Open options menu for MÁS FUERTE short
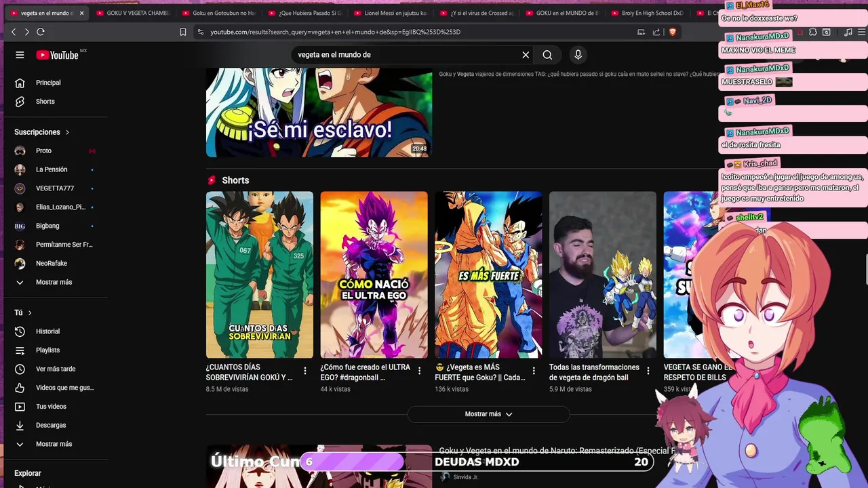The image size is (868, 488). pyautogui.click(x=534, y=371)
